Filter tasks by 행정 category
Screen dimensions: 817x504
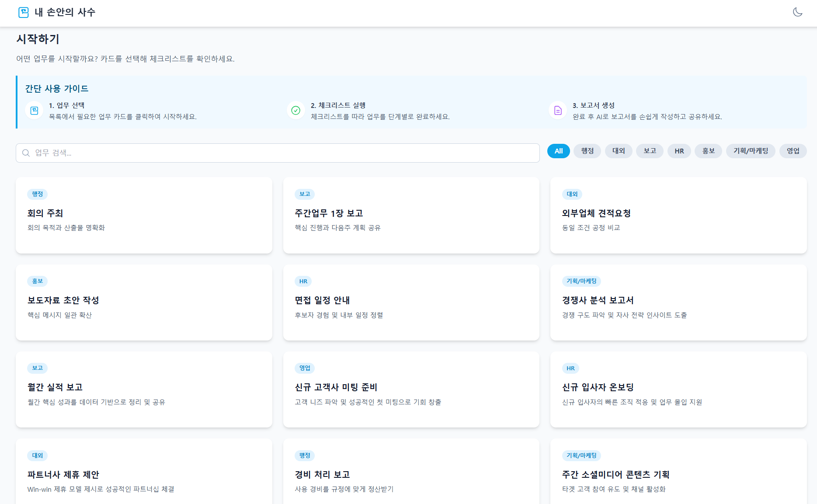(588, 151)
